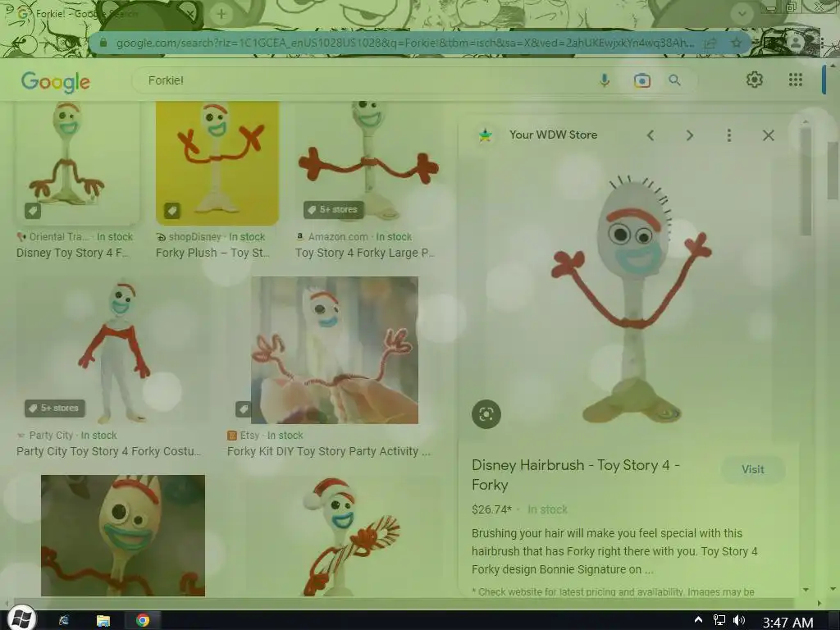Show hidden tray icons arrow

[699, 620]
